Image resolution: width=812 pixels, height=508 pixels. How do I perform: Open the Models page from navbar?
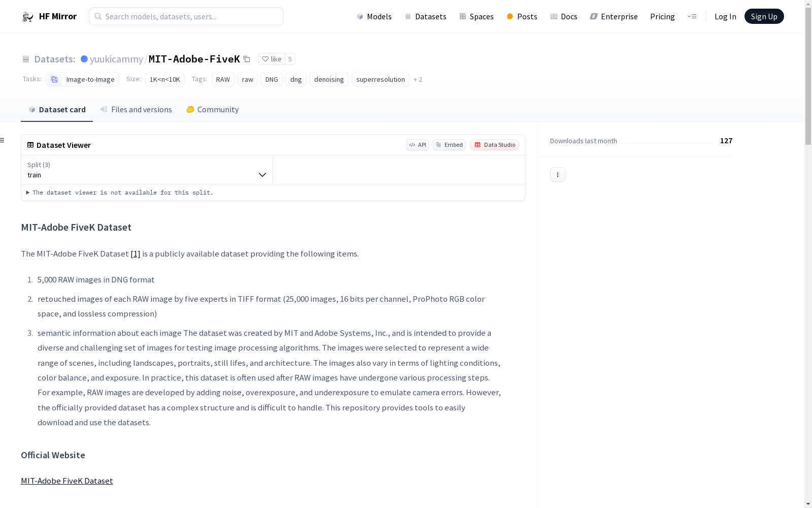point(374,16)
